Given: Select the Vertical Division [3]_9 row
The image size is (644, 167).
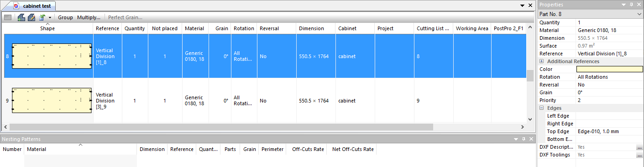Looking at the screenshot, I should pyautogui.click(x=265, y=101).
